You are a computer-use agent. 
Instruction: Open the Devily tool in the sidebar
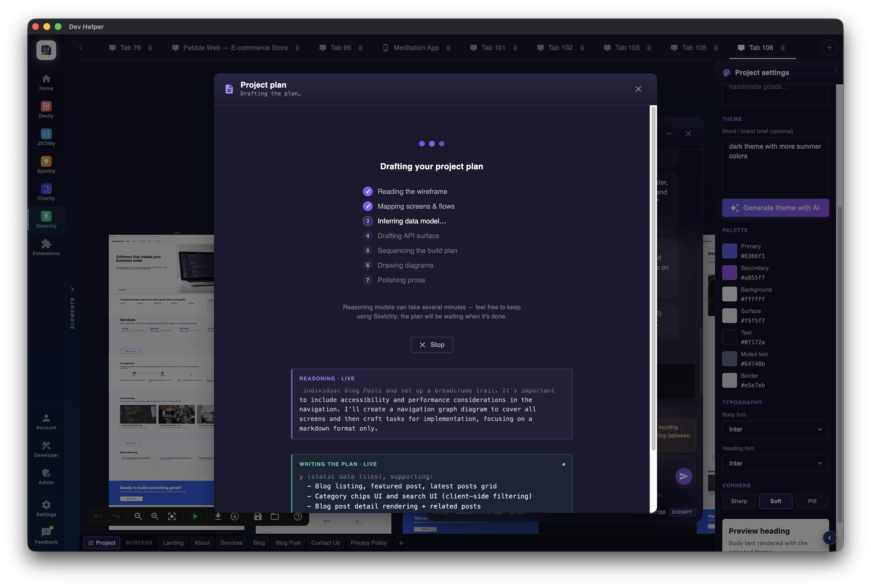46,110
